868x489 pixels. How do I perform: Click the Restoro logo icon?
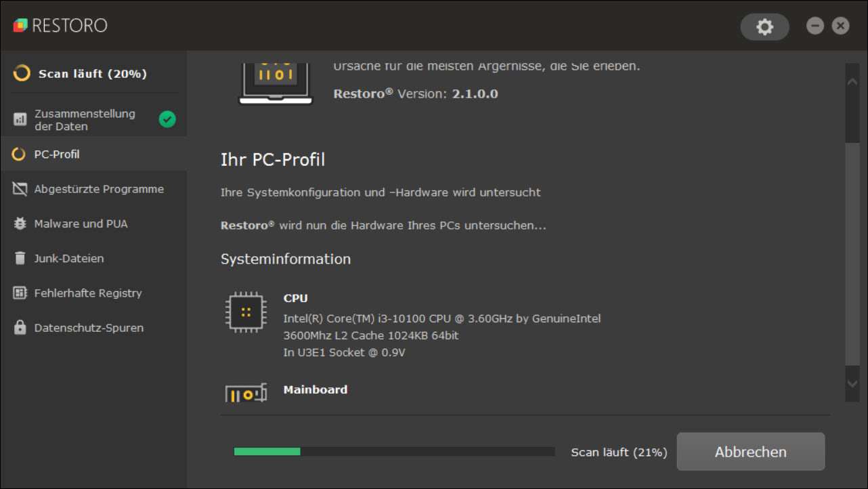click(20, 26)
